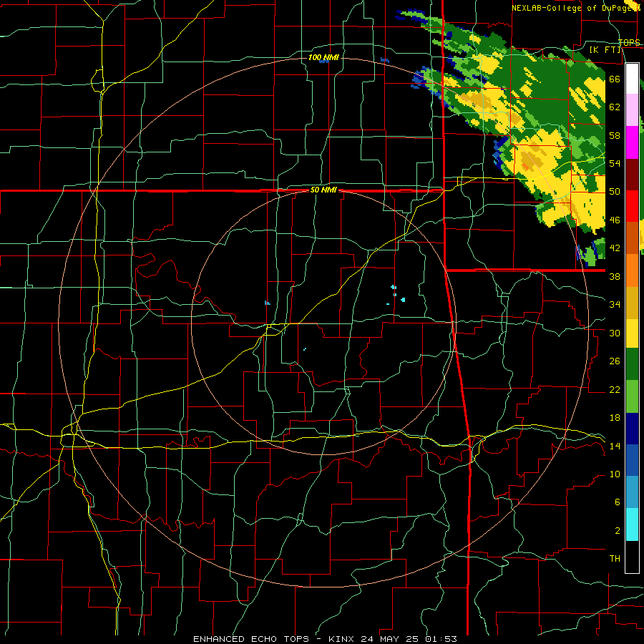
Task: Click the light pink legend swatch
Action: pos(632,110)
